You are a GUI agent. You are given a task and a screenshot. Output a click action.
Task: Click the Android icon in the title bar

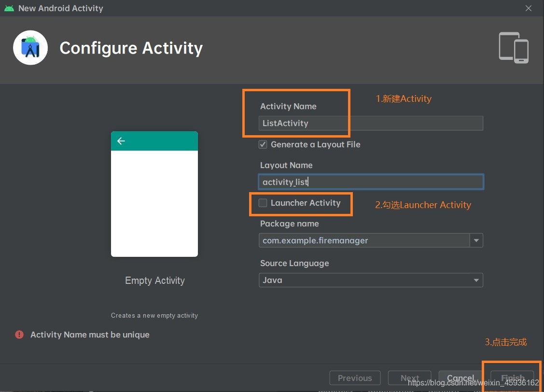[x=9, y=8]
